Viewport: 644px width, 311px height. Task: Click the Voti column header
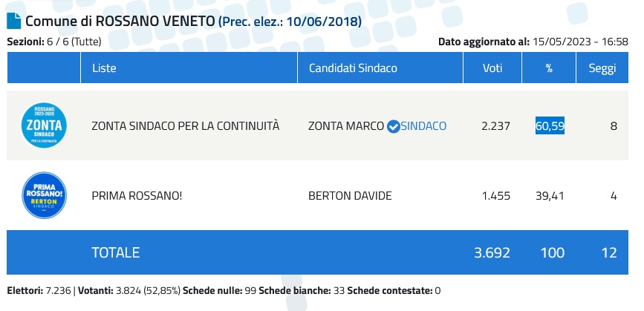(x=492, y=68)
